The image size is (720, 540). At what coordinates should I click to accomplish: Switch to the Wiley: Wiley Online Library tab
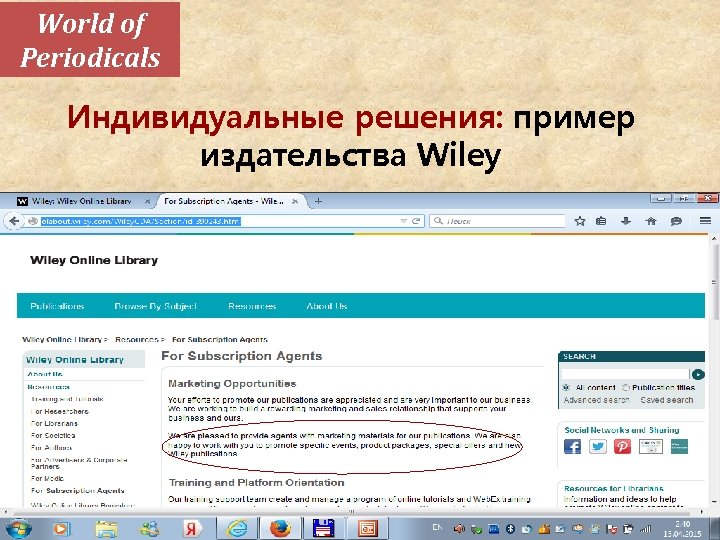pos(83,201)
